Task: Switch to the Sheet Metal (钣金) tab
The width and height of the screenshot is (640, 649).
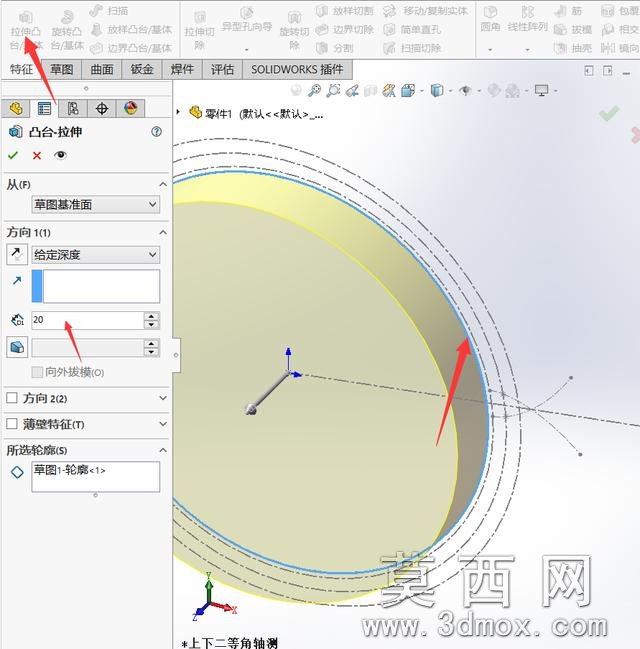Action: tap(142, 69)
